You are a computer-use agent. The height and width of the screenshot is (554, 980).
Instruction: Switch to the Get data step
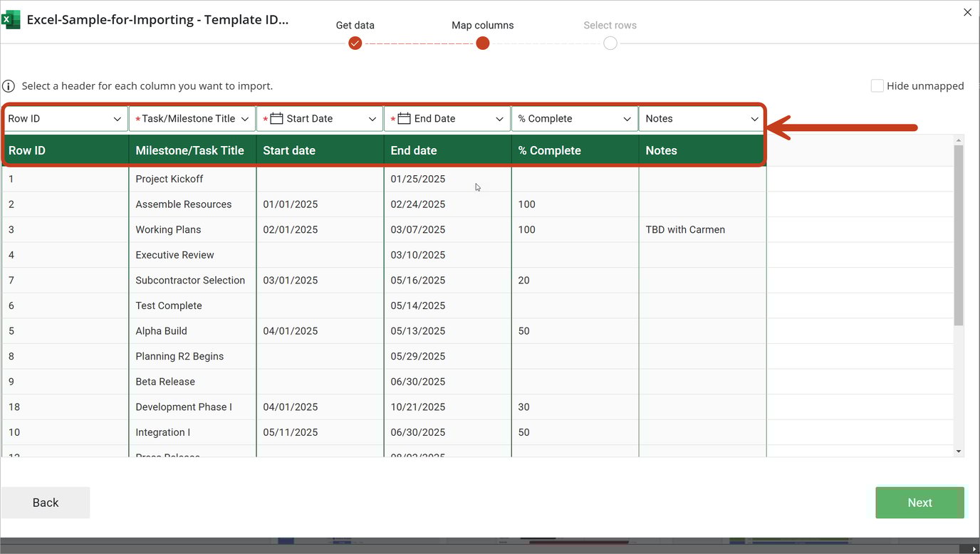point(355,25)
